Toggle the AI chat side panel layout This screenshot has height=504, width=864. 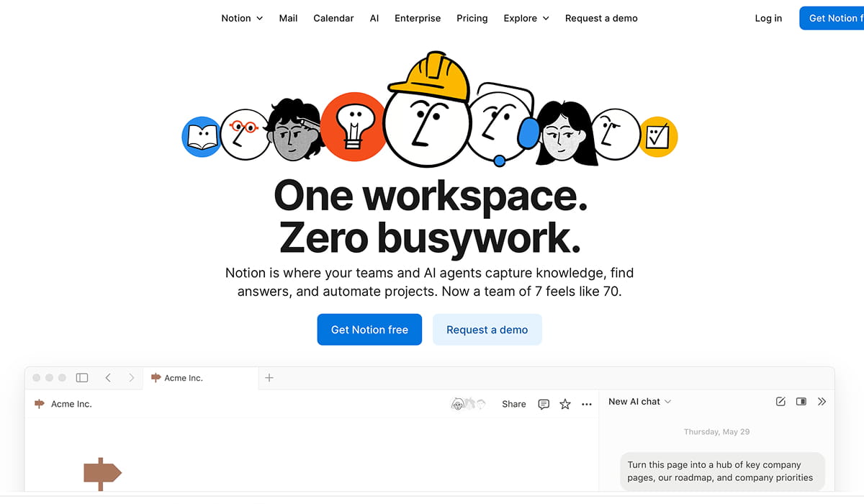coord(801,402)
